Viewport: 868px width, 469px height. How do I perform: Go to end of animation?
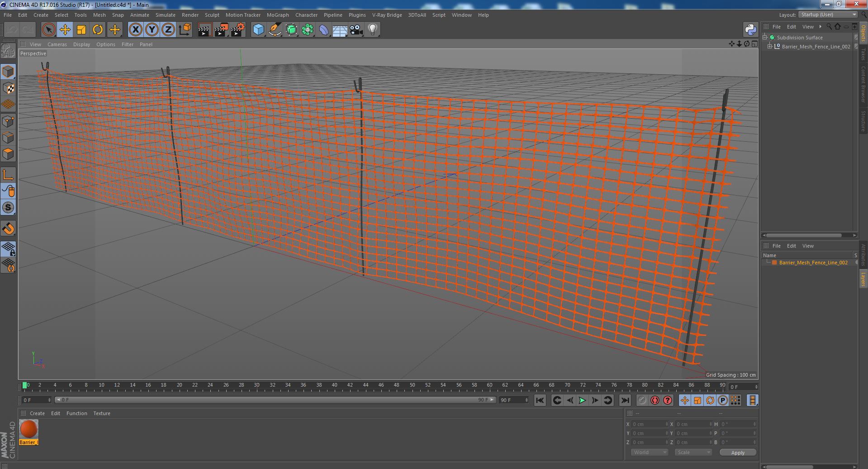[625, 400]
